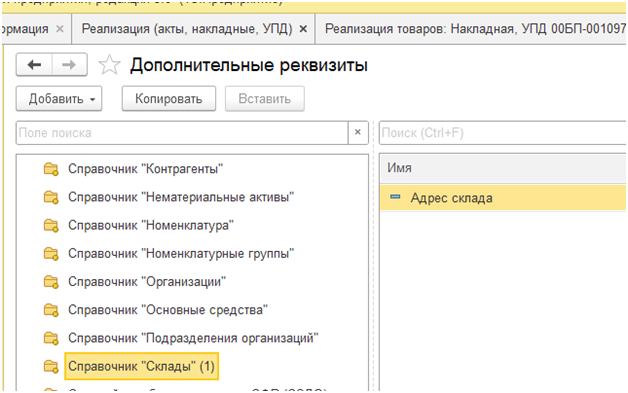Click the Имя column header
Screen dimensions: 628x393
coord(503,168)
